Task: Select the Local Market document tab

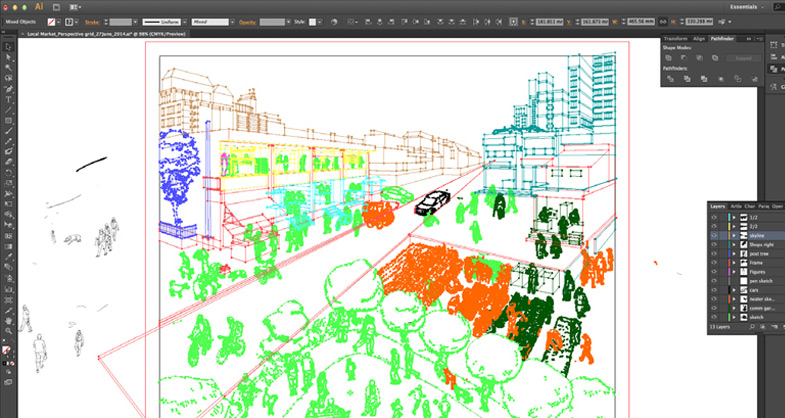Action: pyautogui.click(x=106, y=34)
